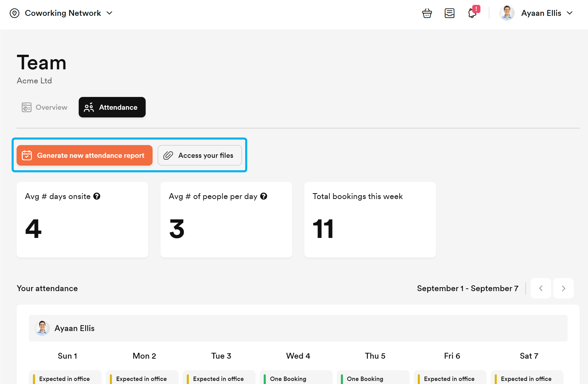Open the shopping basket icon
The image size is (588, 384).
coord(427,13)
